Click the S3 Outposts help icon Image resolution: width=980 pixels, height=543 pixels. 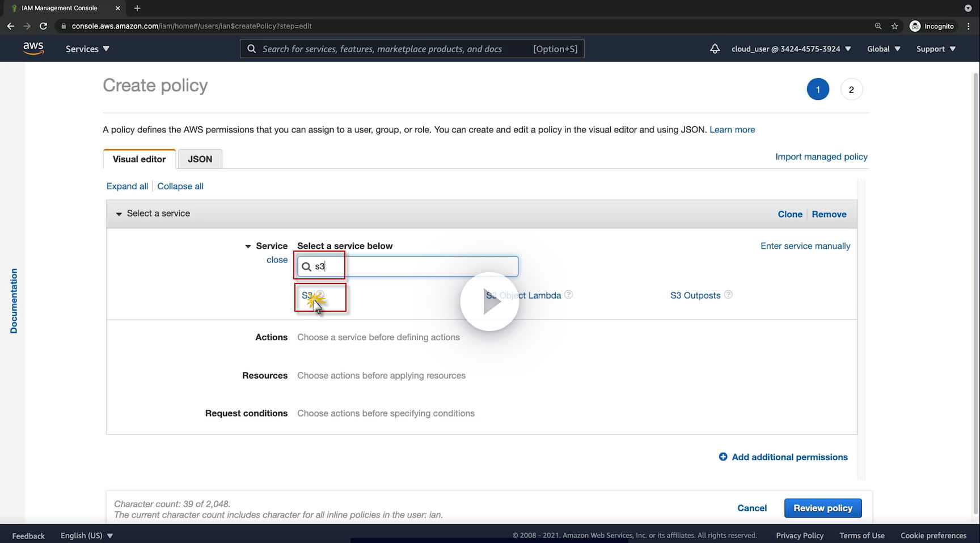point(729,295)
